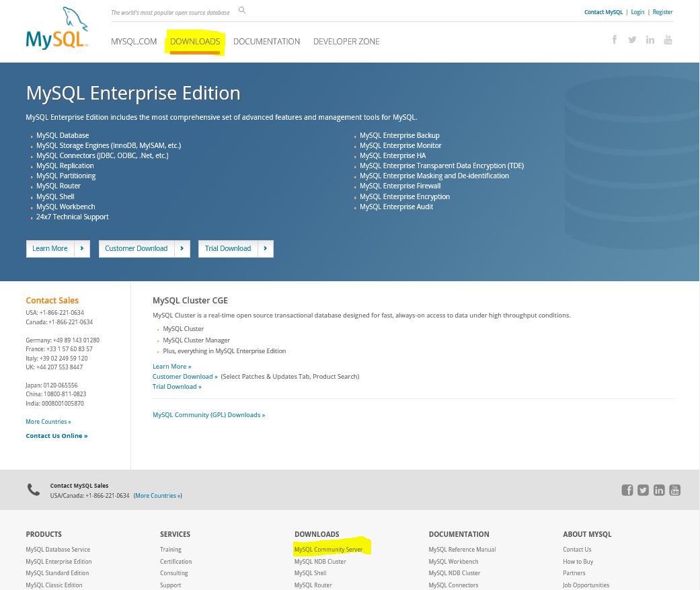Open the header Facebook icon
The image size is (700, 590).
[x=615, y=40]
